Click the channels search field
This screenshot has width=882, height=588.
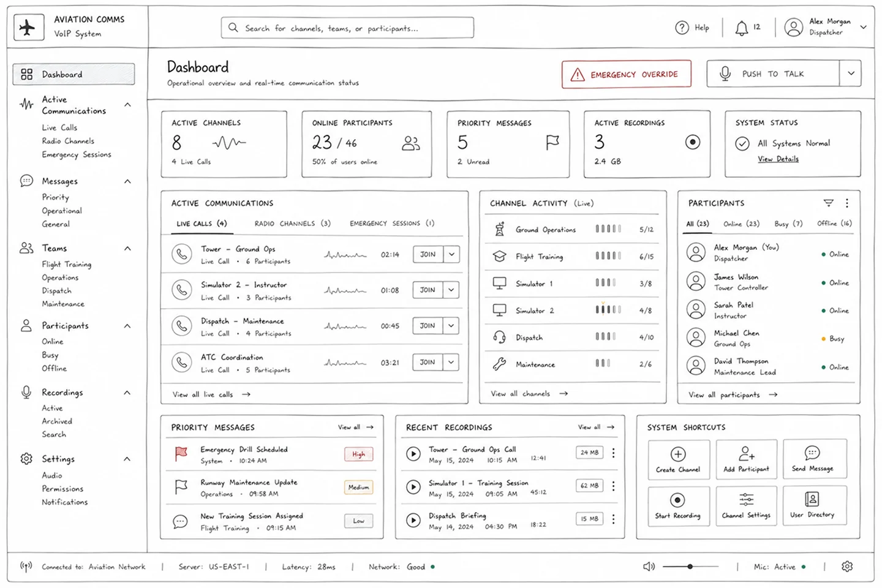point(347,28)
